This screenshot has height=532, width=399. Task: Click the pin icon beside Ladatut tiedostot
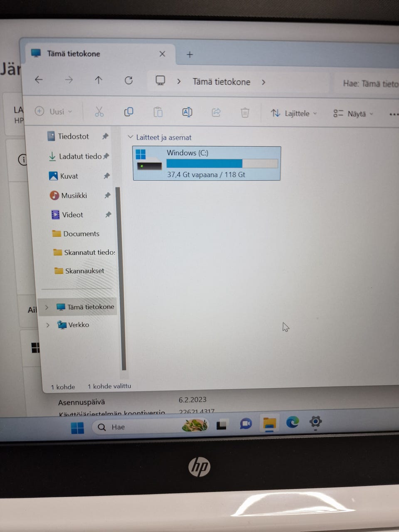[x=106, y=156]
